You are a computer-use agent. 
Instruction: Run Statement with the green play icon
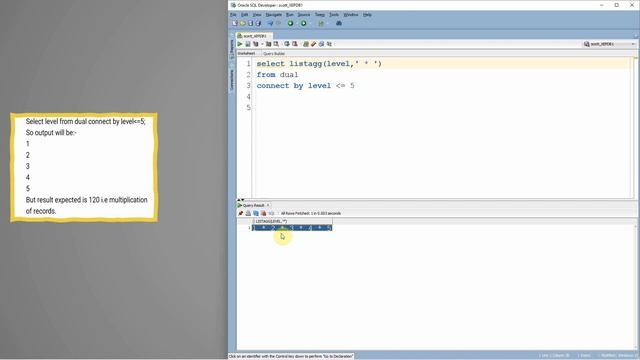(240, 44)
